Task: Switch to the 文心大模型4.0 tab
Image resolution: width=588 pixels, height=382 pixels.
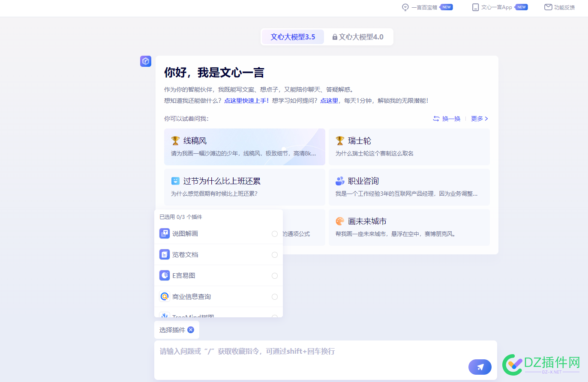Action: pyautogui.click(x=358, y=37)
